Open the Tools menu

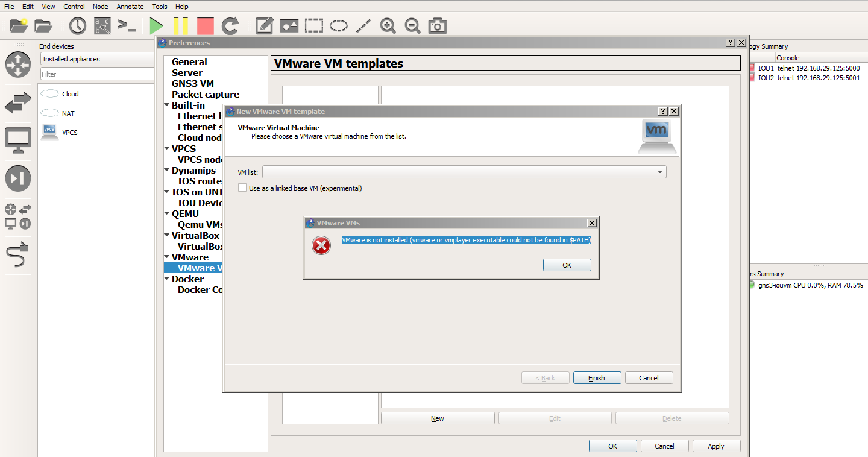point(160,7)
